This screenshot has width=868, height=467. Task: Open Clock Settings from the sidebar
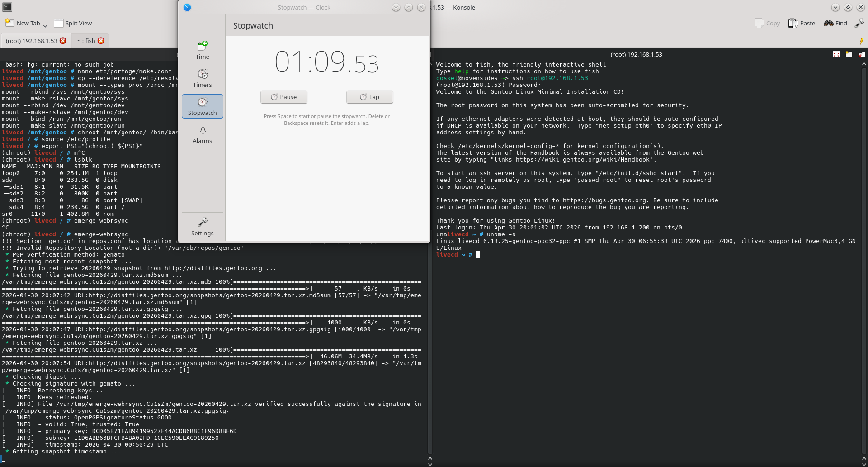click(x=202, y=227)
